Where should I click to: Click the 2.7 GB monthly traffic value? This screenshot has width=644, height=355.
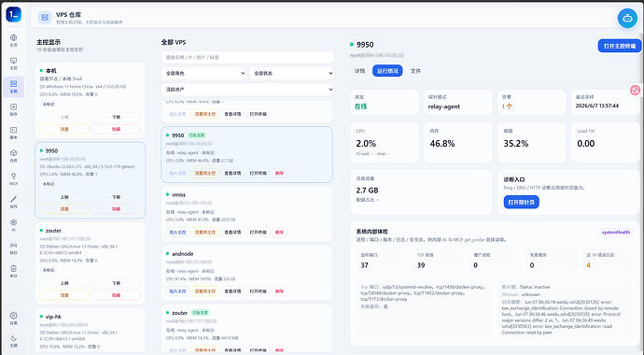(367, 191)
